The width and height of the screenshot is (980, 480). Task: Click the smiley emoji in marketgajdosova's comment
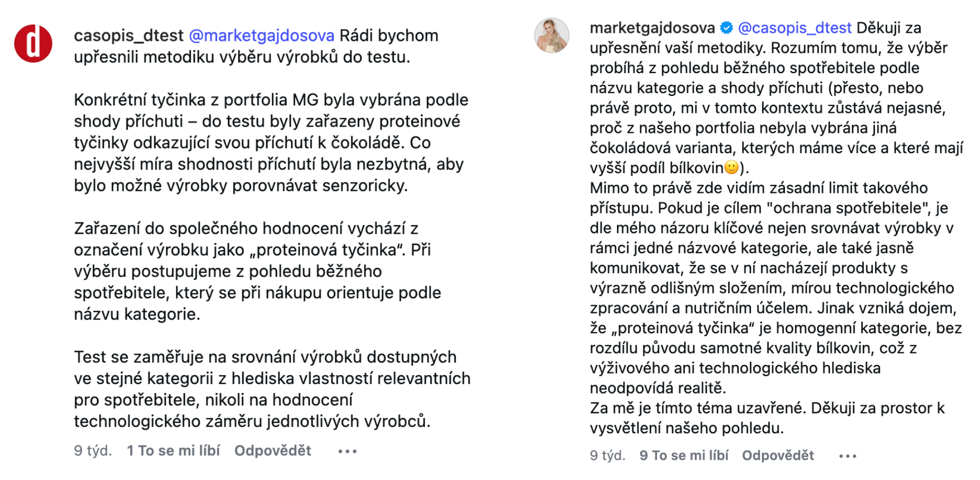731,168
